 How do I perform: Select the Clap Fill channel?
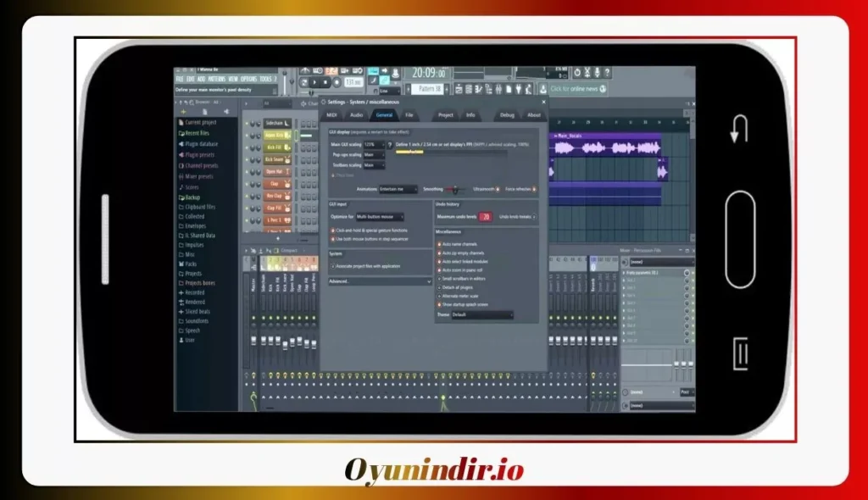[x=277, y=208]
